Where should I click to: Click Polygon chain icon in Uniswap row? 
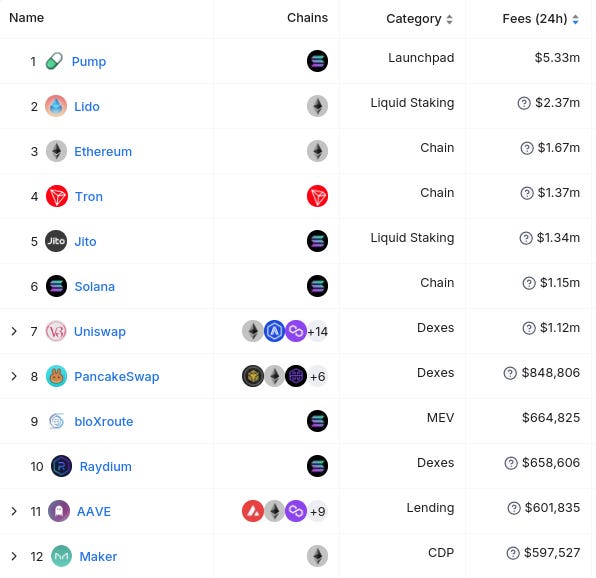point(296,331)
